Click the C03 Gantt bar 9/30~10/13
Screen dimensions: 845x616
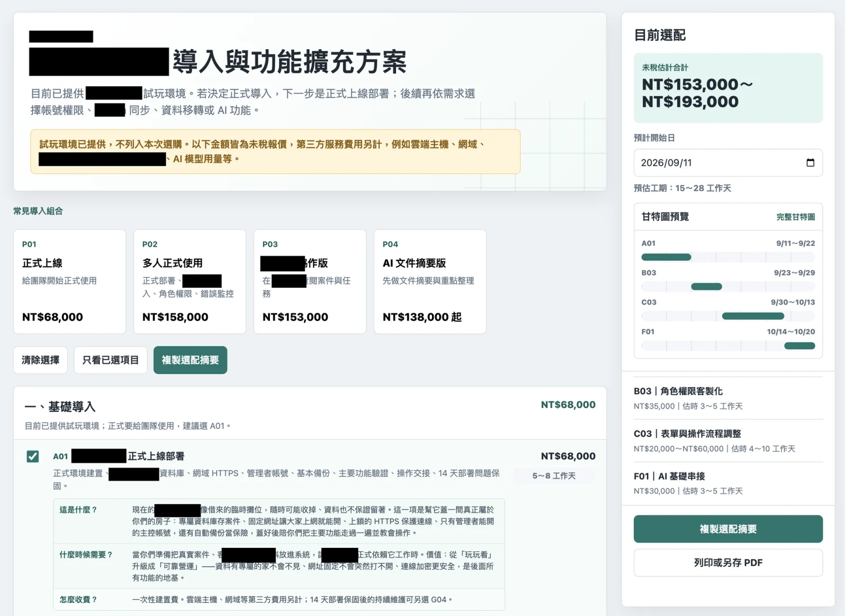tap(753, 316)
